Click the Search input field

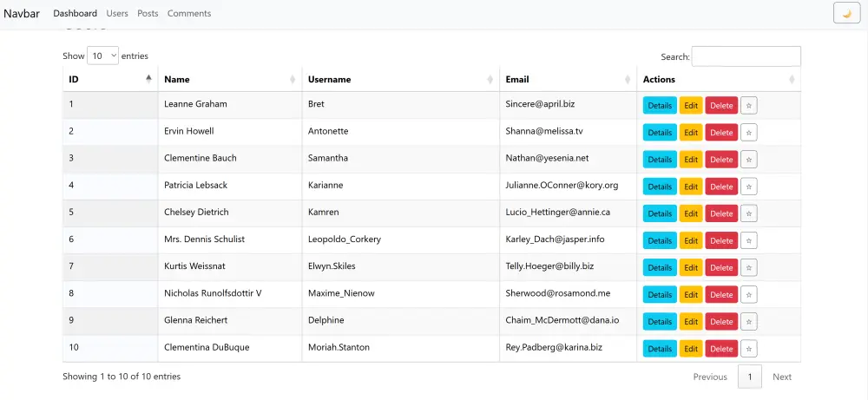[746, 56]
